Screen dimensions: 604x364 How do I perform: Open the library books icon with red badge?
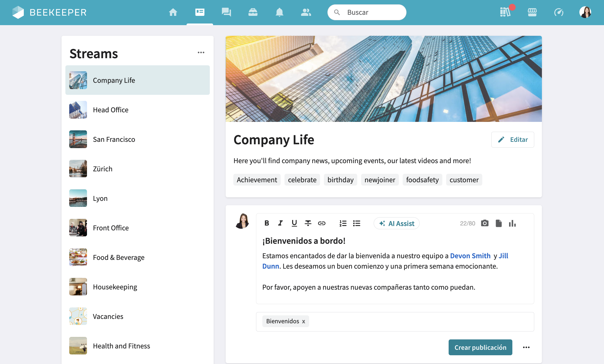[x=505, y=12]
